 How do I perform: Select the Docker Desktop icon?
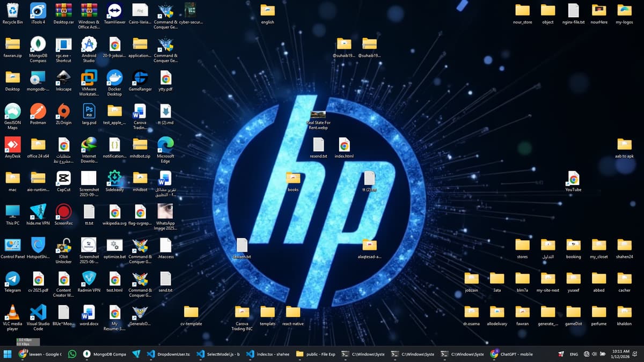[x=114, y=78]
